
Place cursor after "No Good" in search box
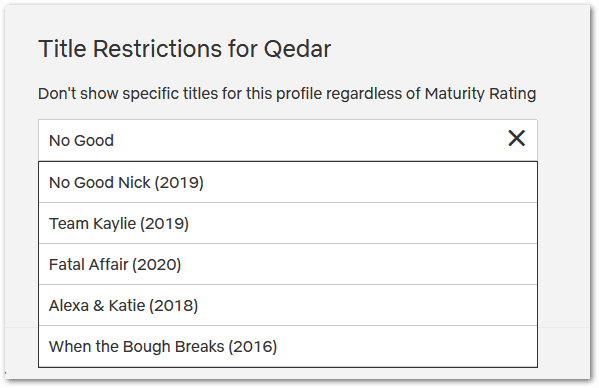pos(115,141)
